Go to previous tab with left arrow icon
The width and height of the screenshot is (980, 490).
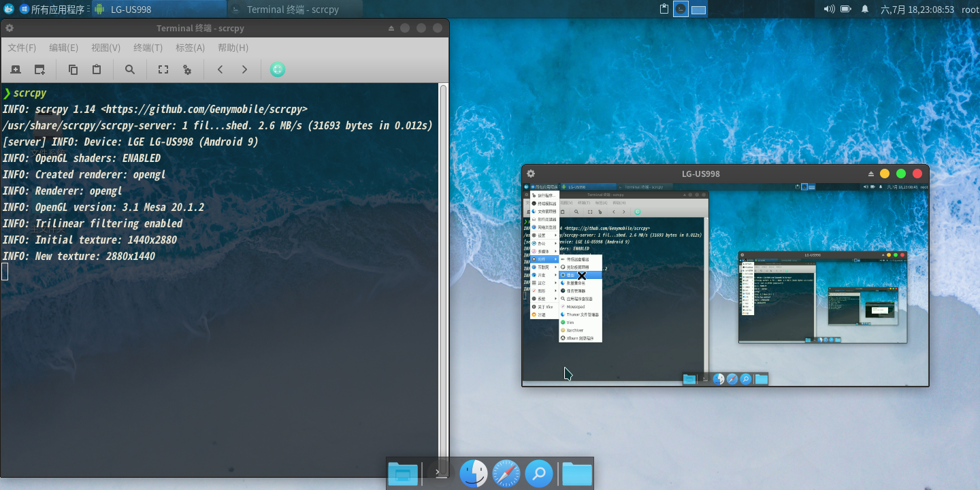pyautogui.click(x=220, y=69)
